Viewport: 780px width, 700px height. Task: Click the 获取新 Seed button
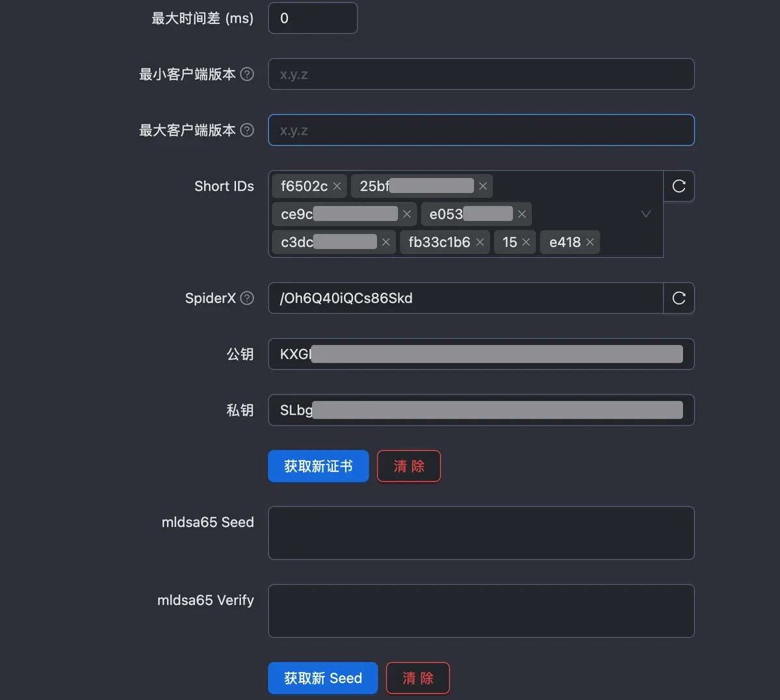tap(323, 678)
